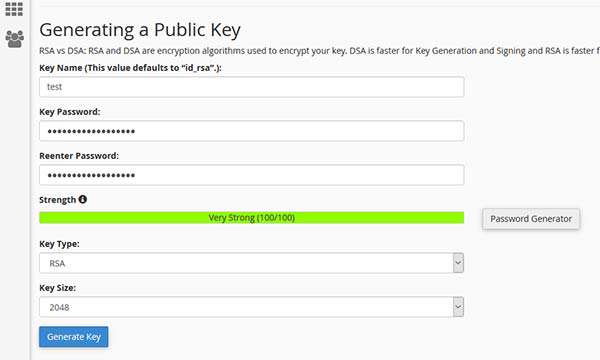Open the apps grid icon in sidebar
The height and width of the screenshot is (360, 600).
pyautogui.click(x=14, y=8)
